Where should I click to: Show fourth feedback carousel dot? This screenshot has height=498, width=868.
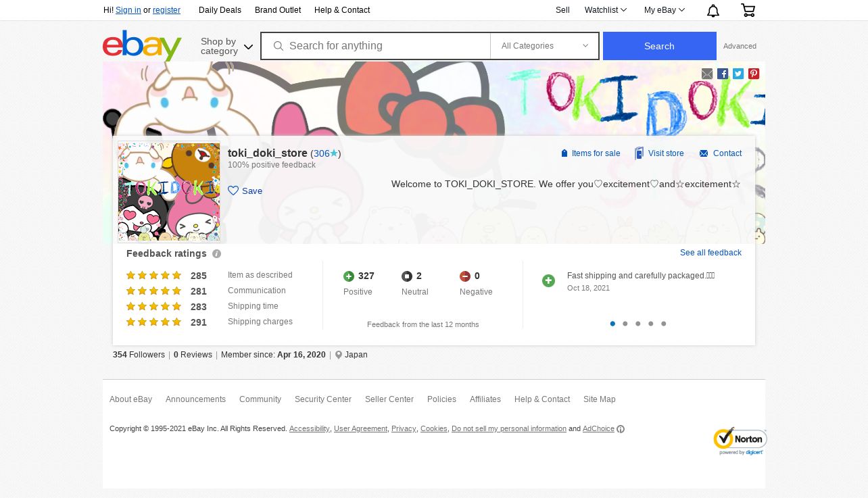(651, 324)
